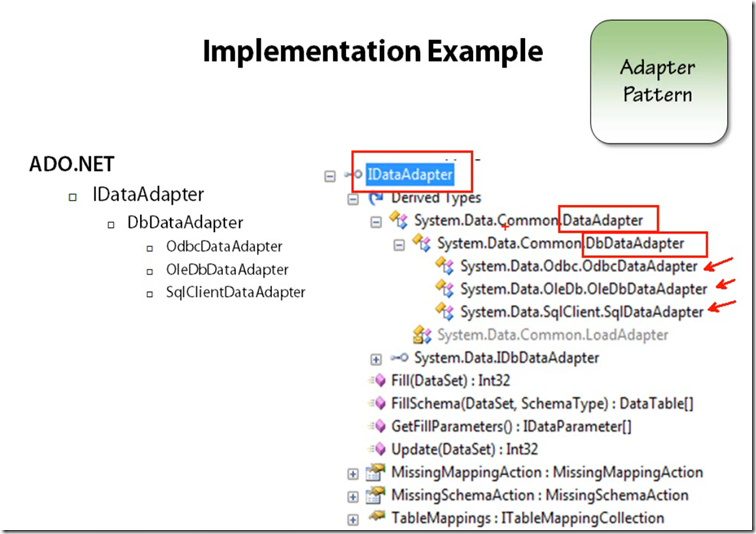Collapse the System.Data.Common.DbDataAdapter node
This screenshot has height=534, width=756.
click(399, 245)
